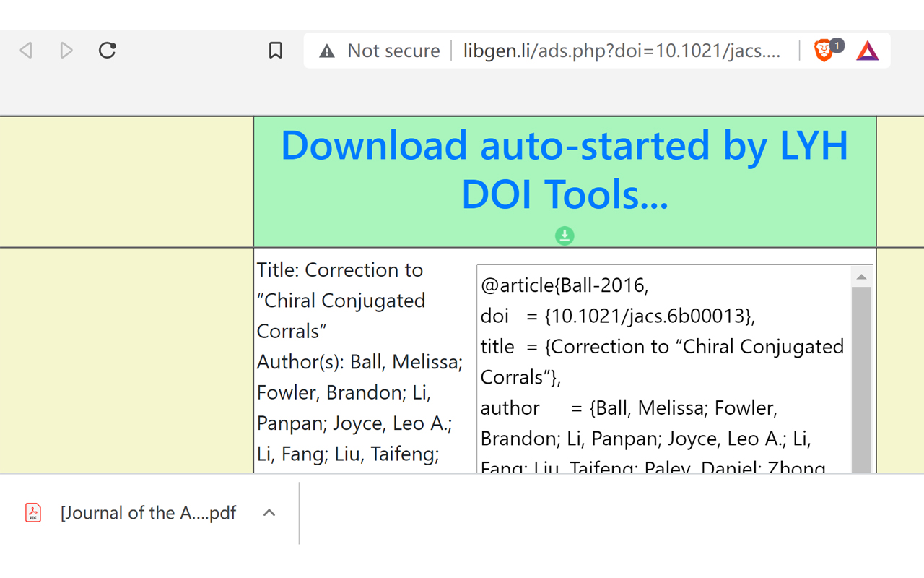Click the 'Title: Correction to' text
Viewport: 924px width, 578px height.
click(340, 270)
